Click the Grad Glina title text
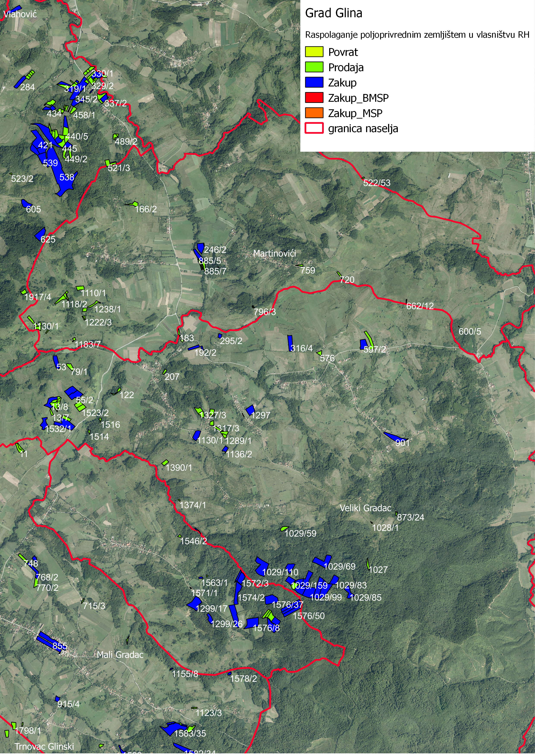 333,13
